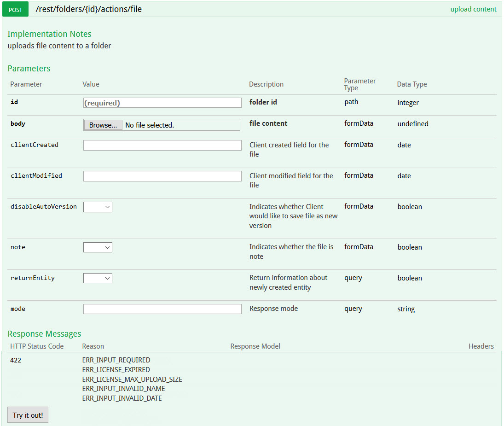This screenshot has width=504, height=426.
Task: Click the Parameters section heading
Action: point(29,69)
